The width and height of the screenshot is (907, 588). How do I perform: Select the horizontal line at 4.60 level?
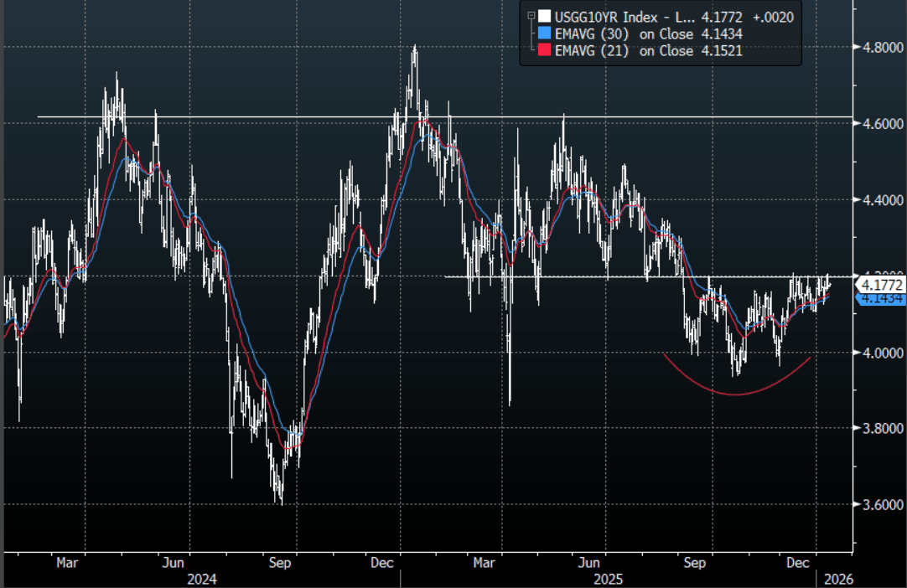pos(251,116)
